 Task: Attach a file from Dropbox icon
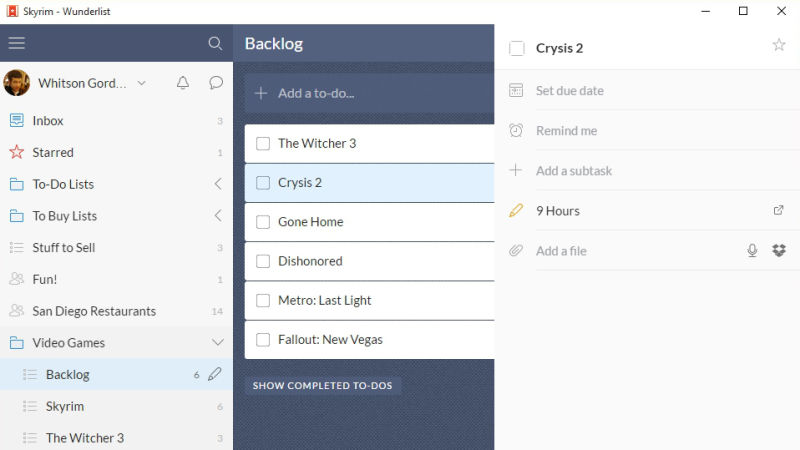coord(779,251)
